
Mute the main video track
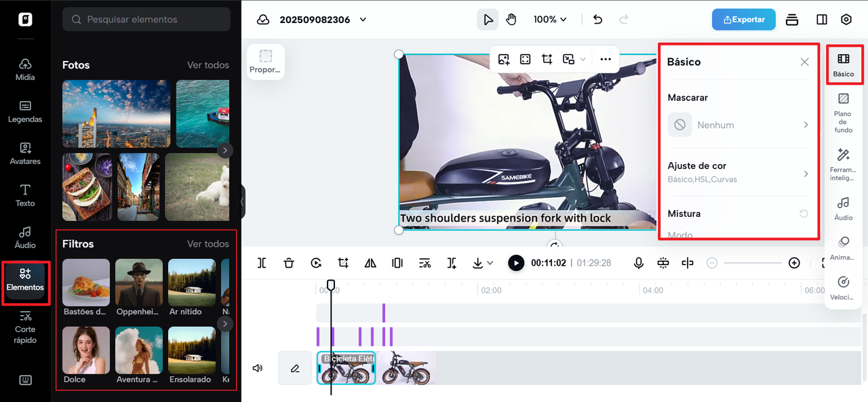[258, 368]
